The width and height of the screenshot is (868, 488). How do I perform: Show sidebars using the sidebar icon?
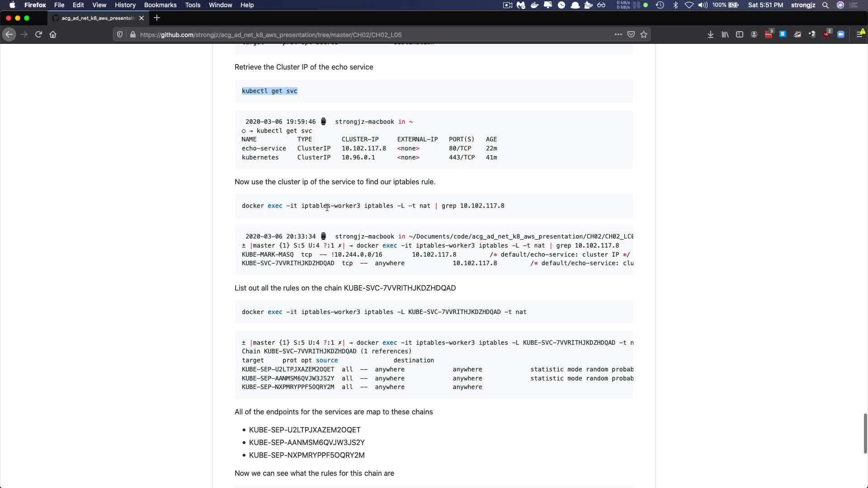coord(740,34)
